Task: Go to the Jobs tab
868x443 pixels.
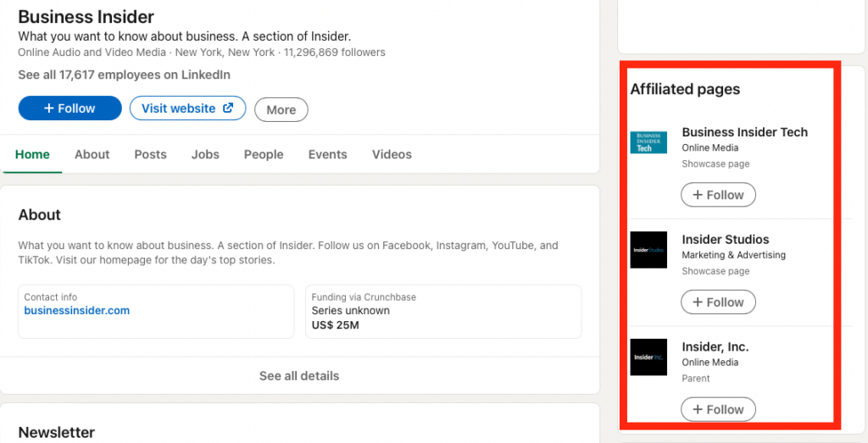Action: tap(205, 154)
